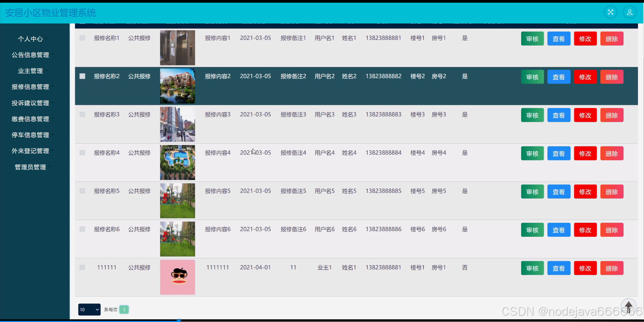Click 审核 button for 报修名称5

[532, 192]
